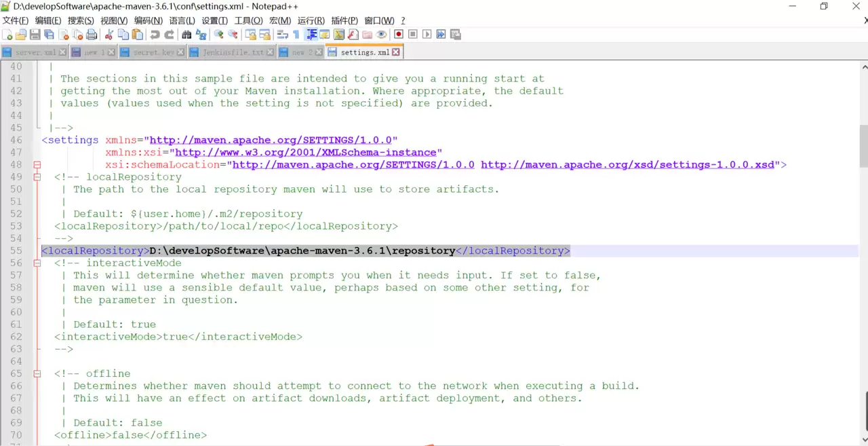Close the new 2 tab
The width and height of the screenshot is (868, 446).
coord(320,52)
